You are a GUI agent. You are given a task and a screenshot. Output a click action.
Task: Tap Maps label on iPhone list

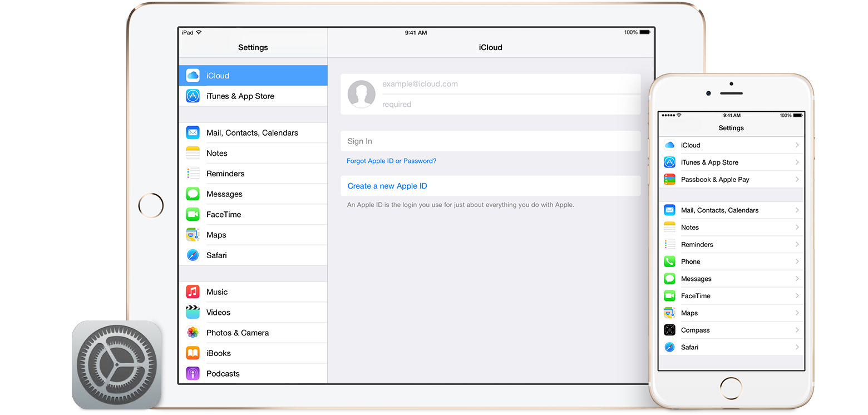pos(689,313)
